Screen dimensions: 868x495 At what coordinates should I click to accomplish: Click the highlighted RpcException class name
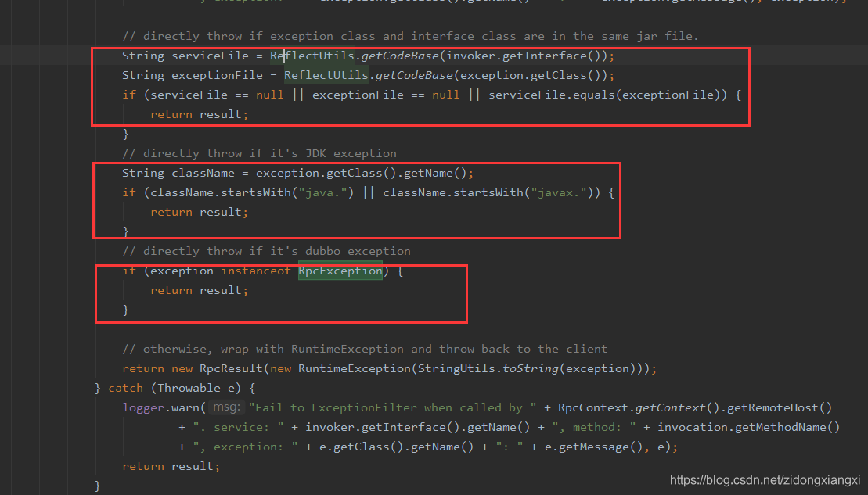click(340, 271)
